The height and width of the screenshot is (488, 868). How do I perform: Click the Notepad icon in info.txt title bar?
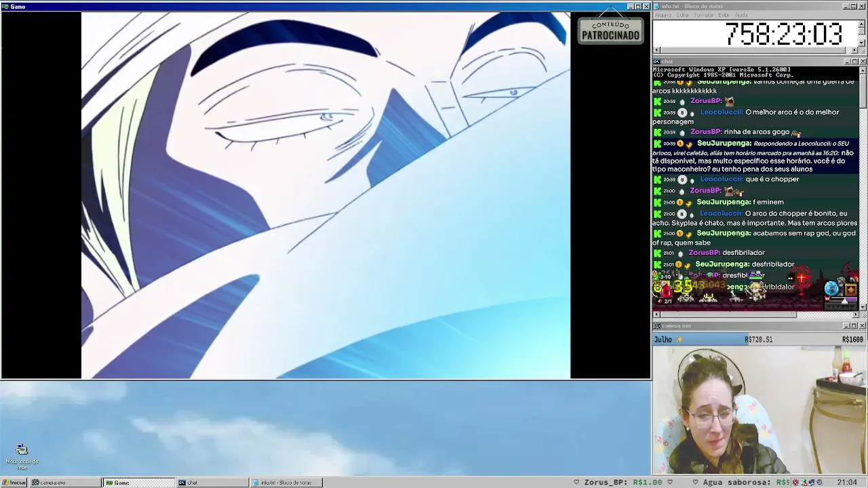(x=657, y=7)
